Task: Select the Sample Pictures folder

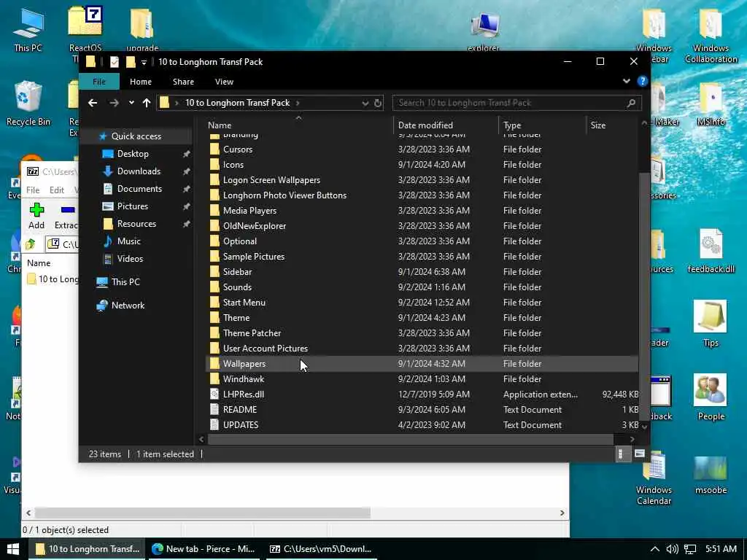Action: (x=253, y=257)
